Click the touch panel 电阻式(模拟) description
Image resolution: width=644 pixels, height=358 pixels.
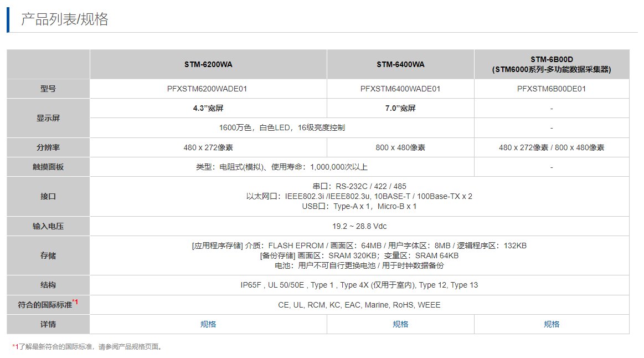282,167
